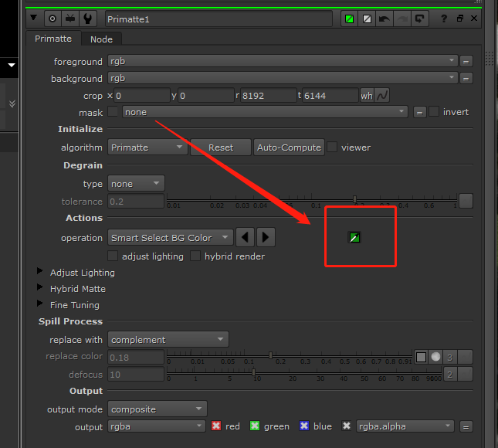
Task: Click the defocus 2 channels button
Action: tap(450, 375)
